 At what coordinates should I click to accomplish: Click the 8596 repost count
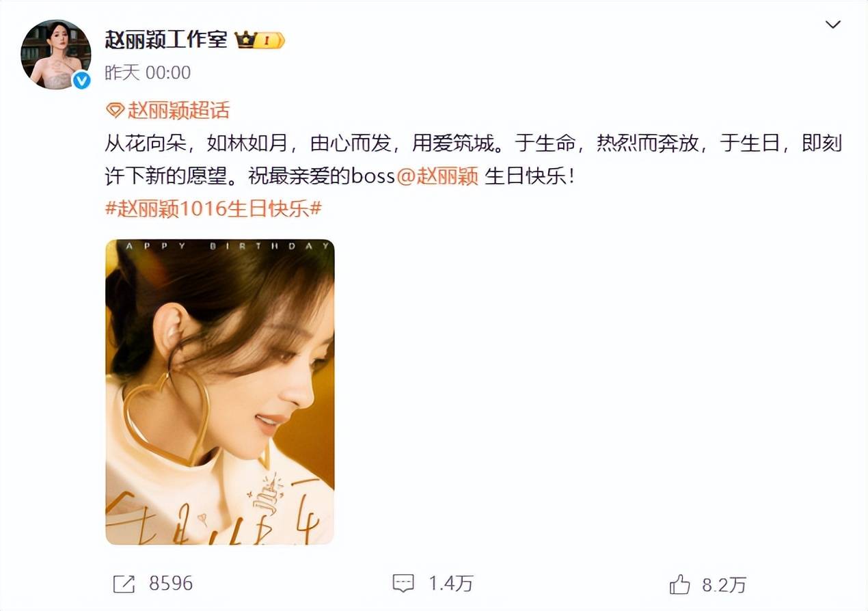coord(171,584)
